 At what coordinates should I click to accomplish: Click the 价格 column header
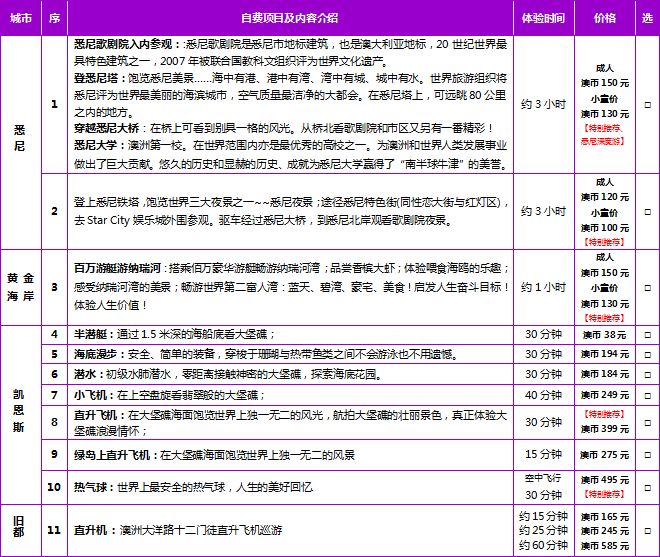(x=605, y=18)
